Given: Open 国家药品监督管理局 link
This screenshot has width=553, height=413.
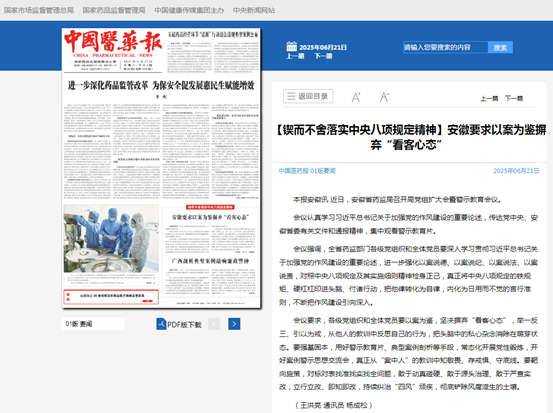Looking at the screenshot, I should (x=114, y=10).
